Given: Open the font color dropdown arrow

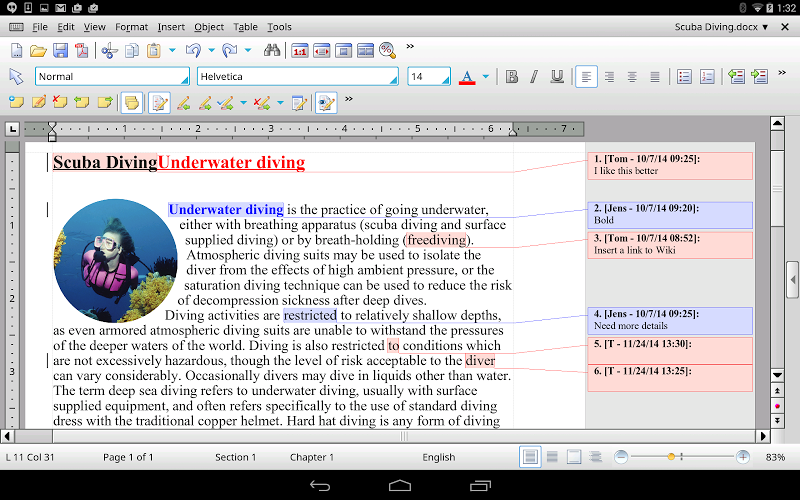Looking at the screenshot, I should coord(486,76).
